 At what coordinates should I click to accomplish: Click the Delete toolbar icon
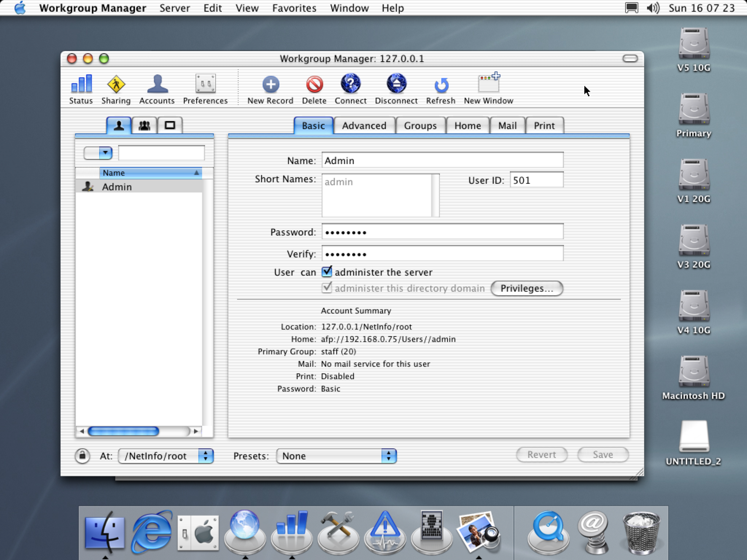314,90
